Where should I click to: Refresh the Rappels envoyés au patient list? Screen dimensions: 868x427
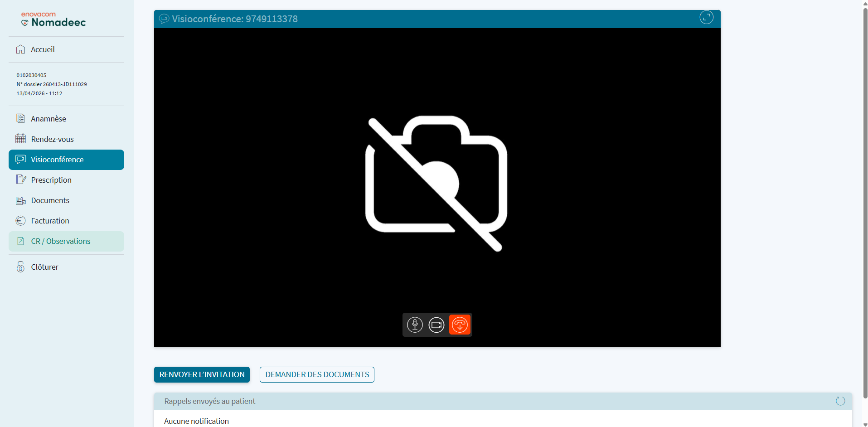click(840, 401)
